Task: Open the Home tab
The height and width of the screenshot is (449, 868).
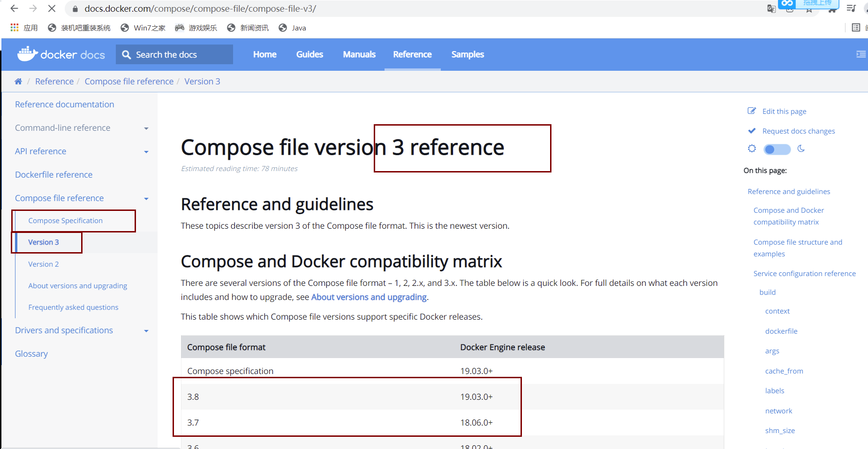Action: coord(265,54)
